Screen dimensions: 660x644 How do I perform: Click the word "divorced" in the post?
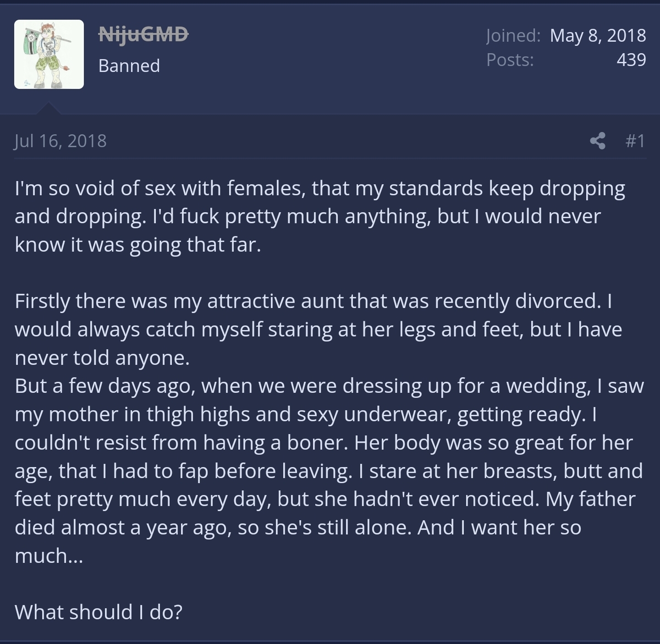pyautogui.click(x=557, y=301)
